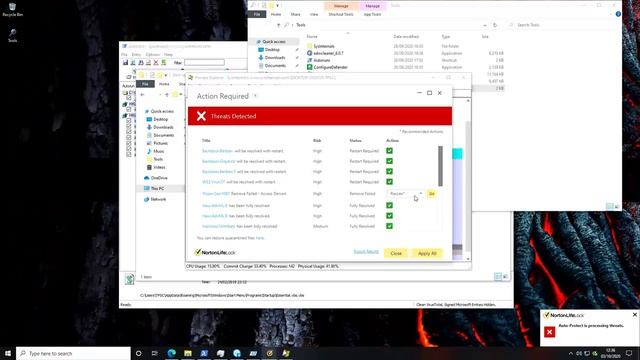640x360 pixels.
Task: Click the red X Delete icon in Autoruns toolbar
Action: pos(156,62)
